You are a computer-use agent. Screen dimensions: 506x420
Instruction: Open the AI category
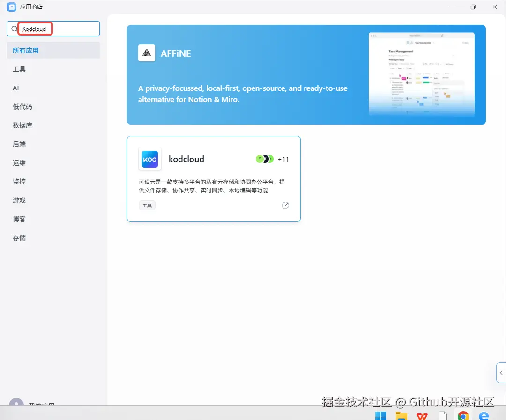[16, 88]
